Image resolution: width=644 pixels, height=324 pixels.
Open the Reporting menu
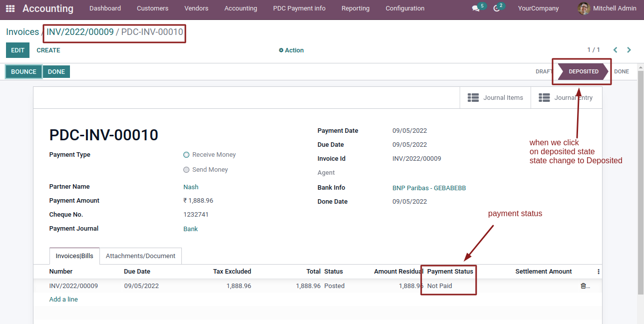click(x=356, y=8)
